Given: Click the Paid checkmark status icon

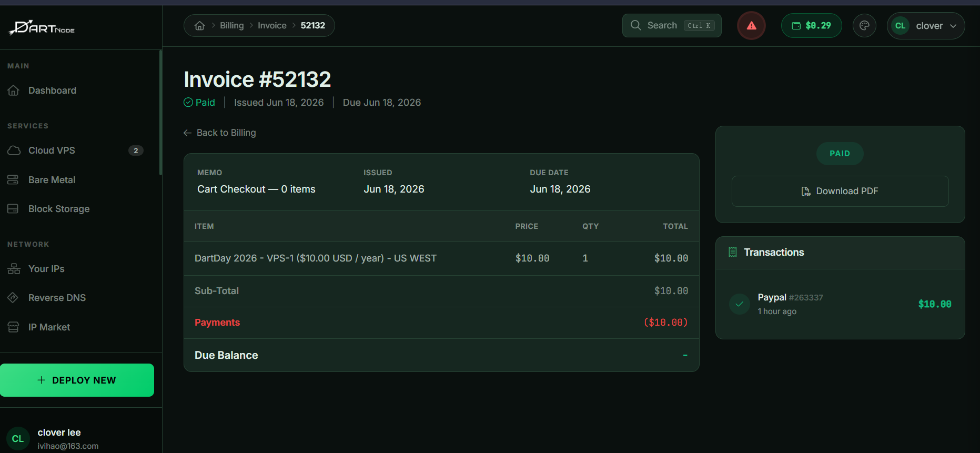Looking at the screenshot, I should pyautogui.click(x=188, y=103).
